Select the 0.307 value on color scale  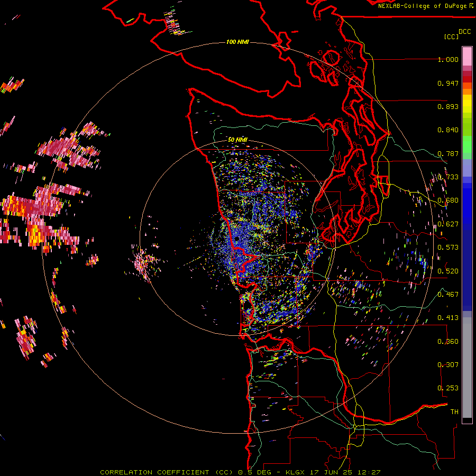(x=448, y=365)
